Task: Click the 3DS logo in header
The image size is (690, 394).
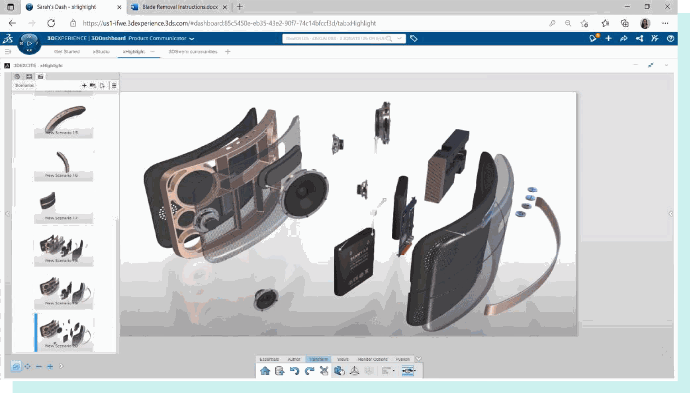Action: pos(8,39)
